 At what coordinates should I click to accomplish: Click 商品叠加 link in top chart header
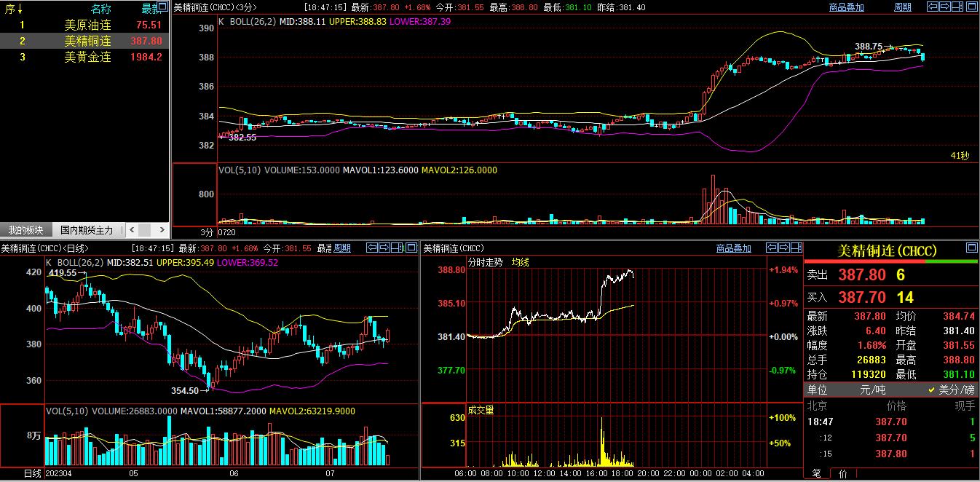[846, 7]
